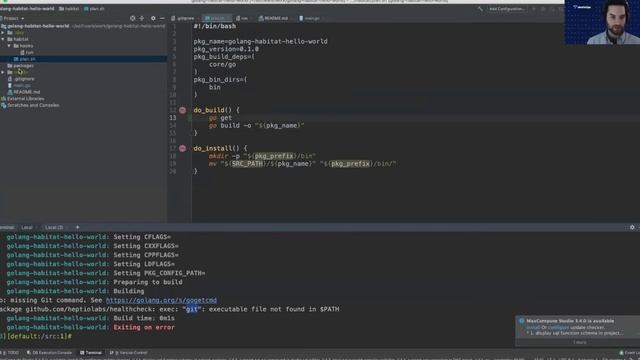This screenshot has height=360, width=640.
Task: Select README.md in the project tree
Action: click(24, 92)
